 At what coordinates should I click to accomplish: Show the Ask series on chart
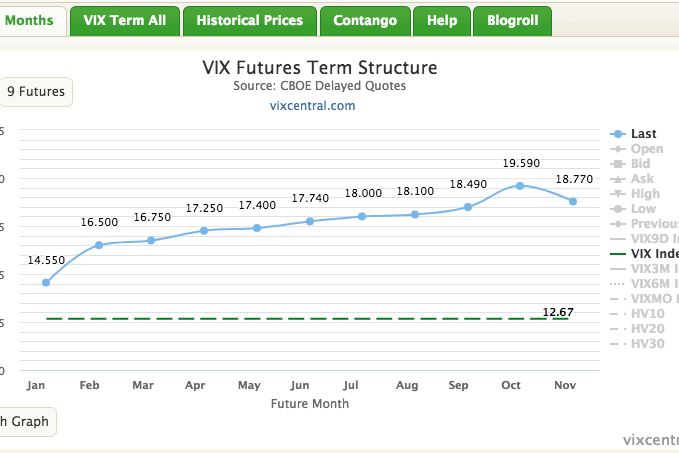[x=642, y=179]
